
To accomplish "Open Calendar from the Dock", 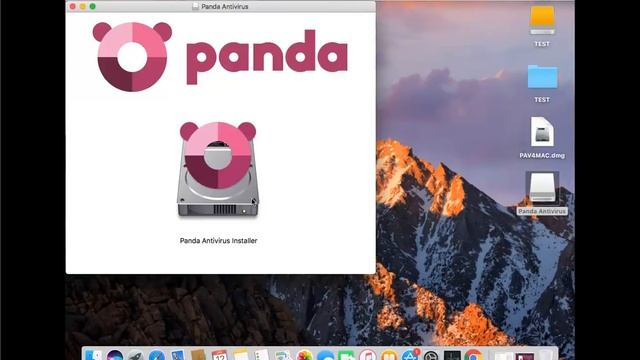I will [220, 356].
